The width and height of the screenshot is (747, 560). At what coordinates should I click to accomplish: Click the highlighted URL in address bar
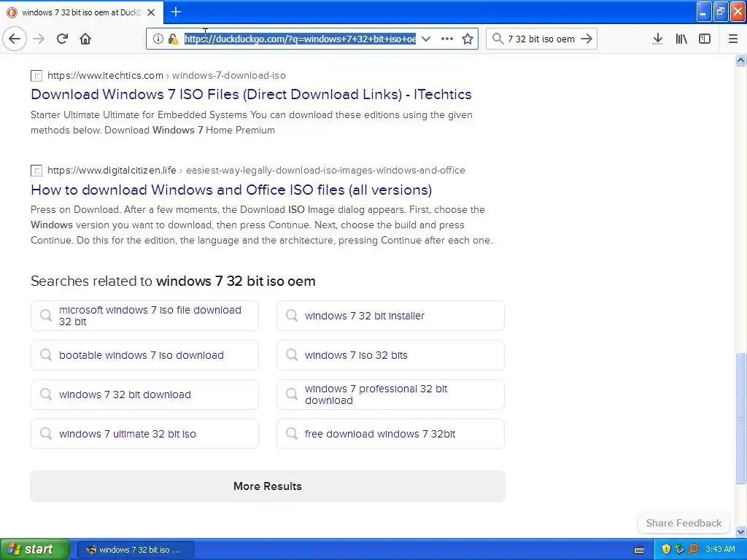coord(300,39)
